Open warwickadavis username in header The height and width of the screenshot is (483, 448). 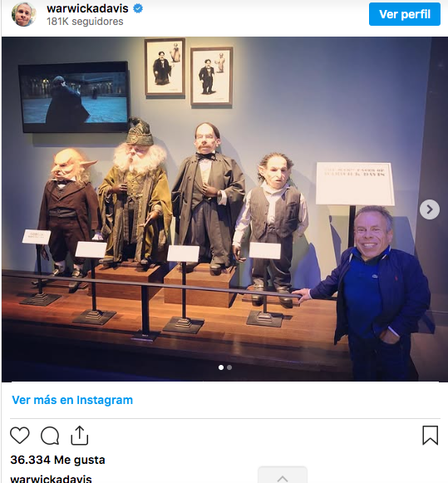coord(87,8)
